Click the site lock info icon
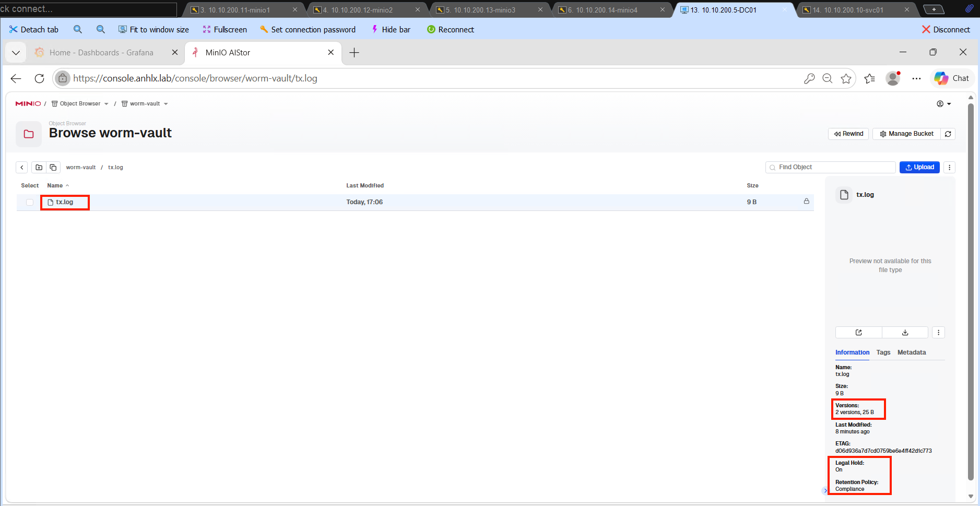 tap(63, 78)
